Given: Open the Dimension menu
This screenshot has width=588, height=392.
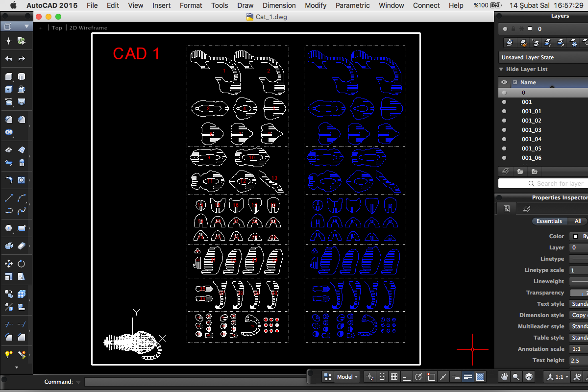Looking at the screenshot, I should click(279, 5).
